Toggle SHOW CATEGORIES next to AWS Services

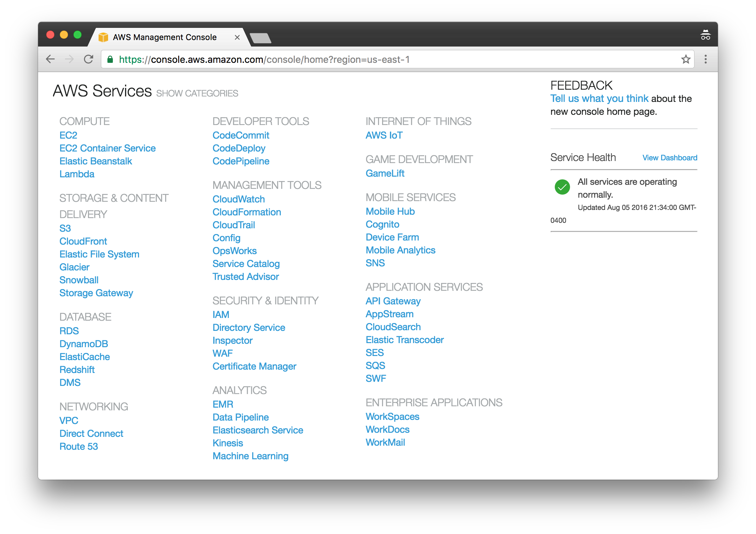(x=197, y=93)
